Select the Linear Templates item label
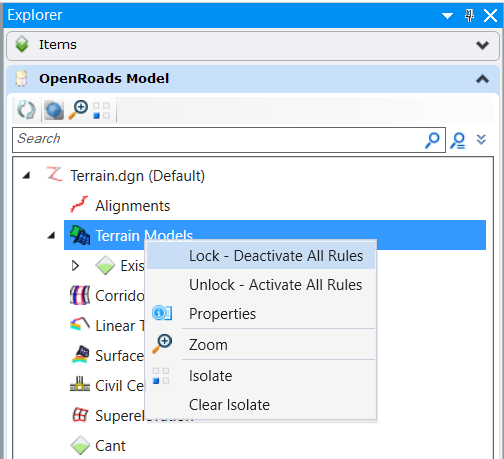 pos(120,326)
